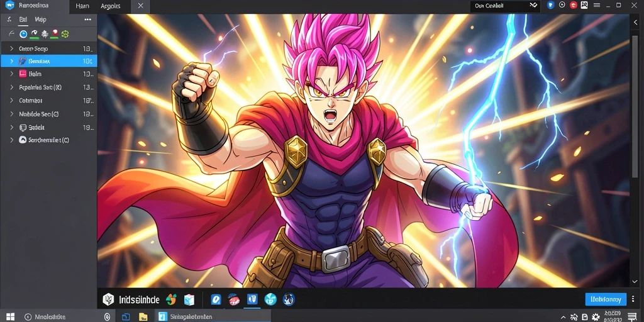644x322 pixels.
Task: Expand the first sidebar tree row
Action: tap(11, 48)
